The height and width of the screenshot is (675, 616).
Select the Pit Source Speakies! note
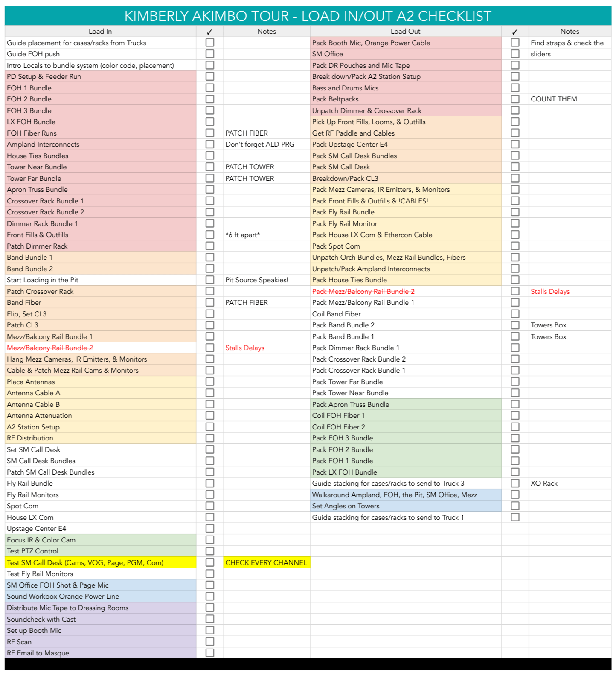[267, 280]
